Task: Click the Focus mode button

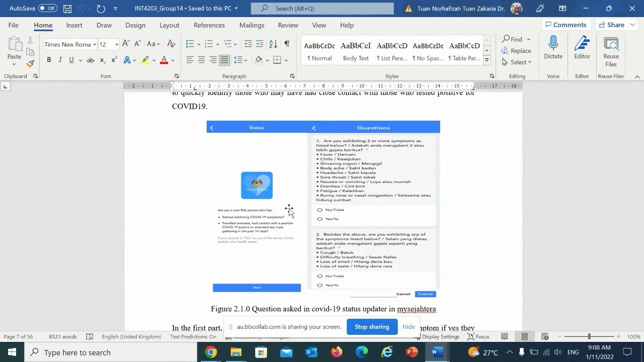Action: pyautogui.click(x=478, y=337)
